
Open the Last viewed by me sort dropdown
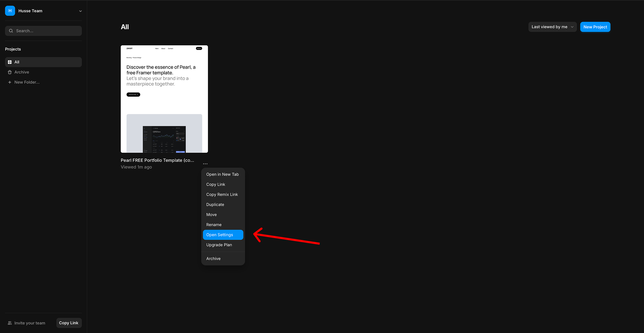[552, 27]
